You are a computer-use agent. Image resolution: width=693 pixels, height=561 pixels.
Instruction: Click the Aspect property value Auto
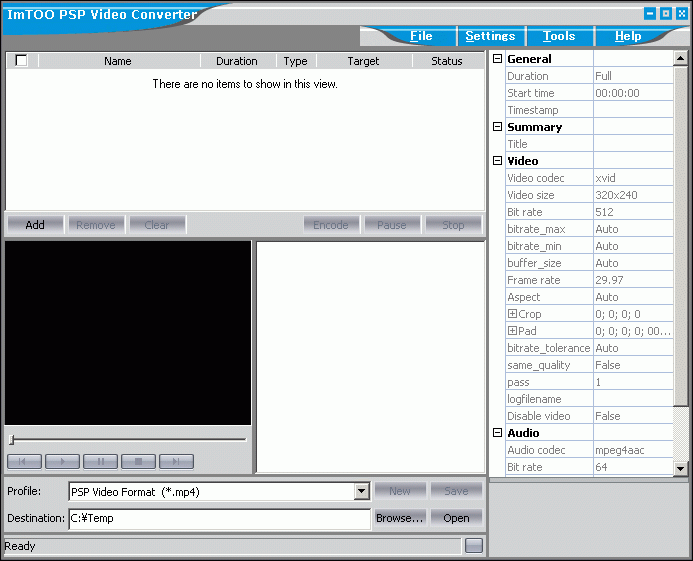tap(633, 297)
